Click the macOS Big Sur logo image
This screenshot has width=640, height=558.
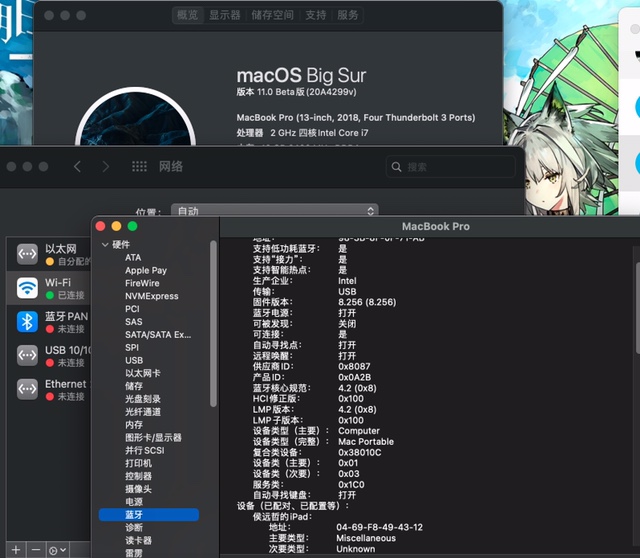coord(136,116)
